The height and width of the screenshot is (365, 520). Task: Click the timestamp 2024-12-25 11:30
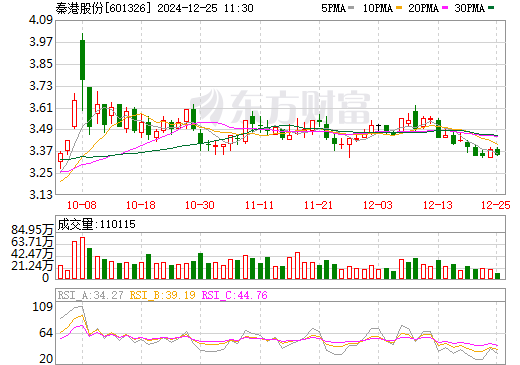(x=205, y=8)
